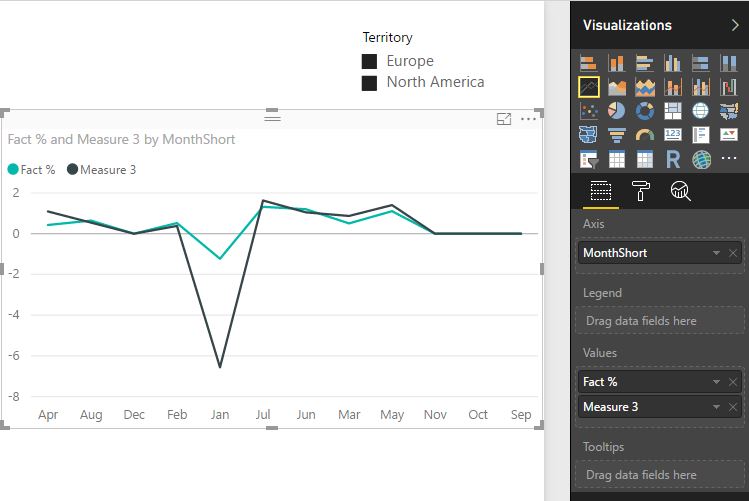The width and height of the screenshot is (749, 501).
Task: Remove Measure 3 from the Values well
Action: pos(733,407)
